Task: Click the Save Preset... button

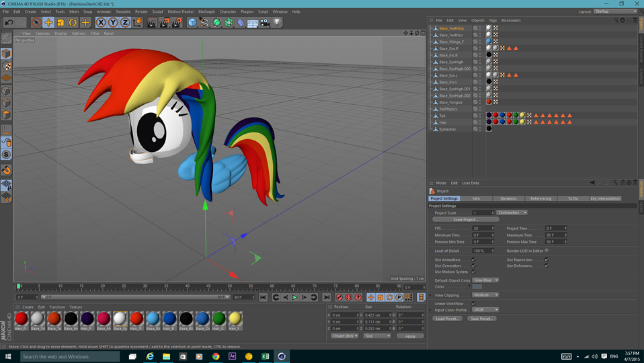Action: point(482,319)
